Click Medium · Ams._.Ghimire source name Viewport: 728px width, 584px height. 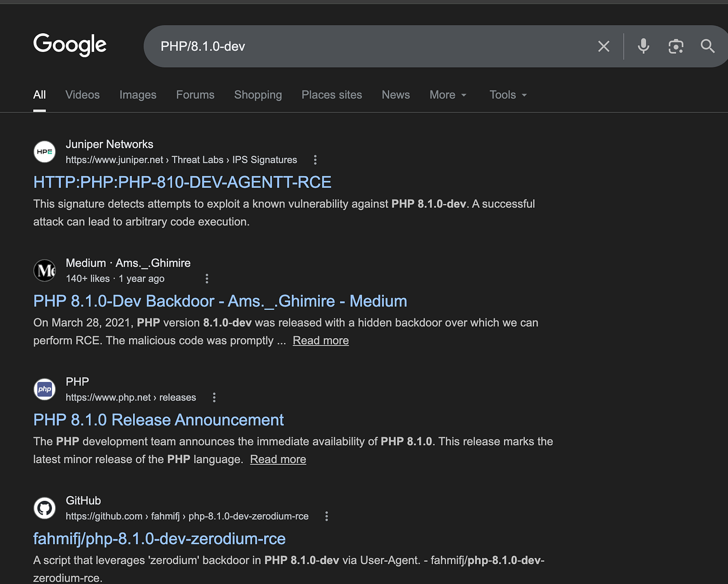tap(128, 263)
